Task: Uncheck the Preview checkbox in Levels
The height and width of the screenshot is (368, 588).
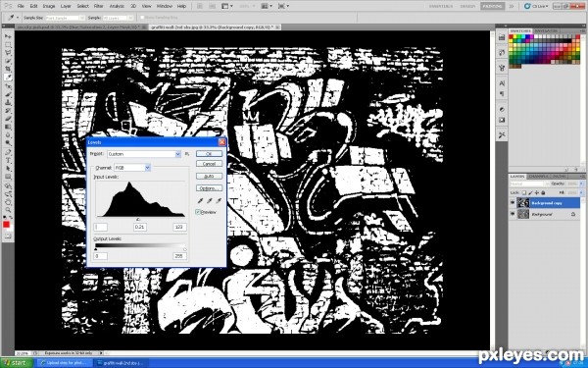Action: 198,212
